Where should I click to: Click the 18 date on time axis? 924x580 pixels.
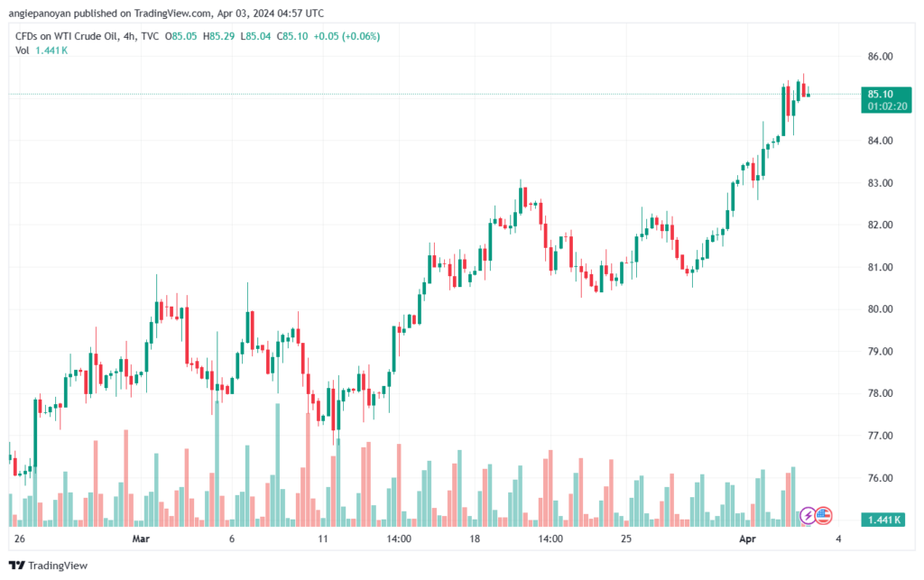475,539
